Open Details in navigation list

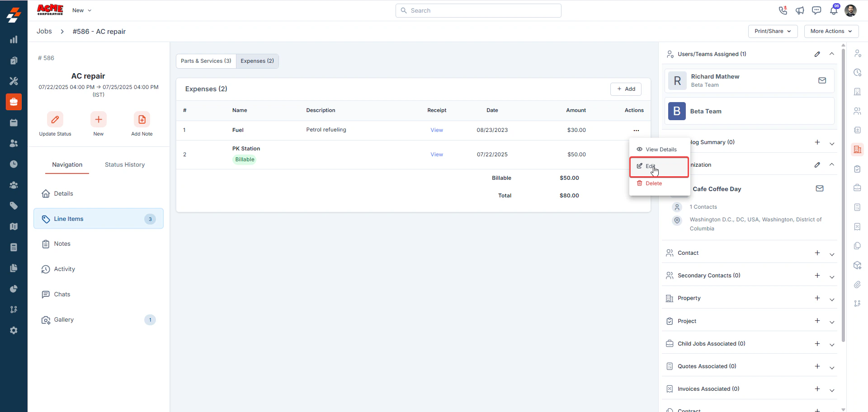coord(99,194)
